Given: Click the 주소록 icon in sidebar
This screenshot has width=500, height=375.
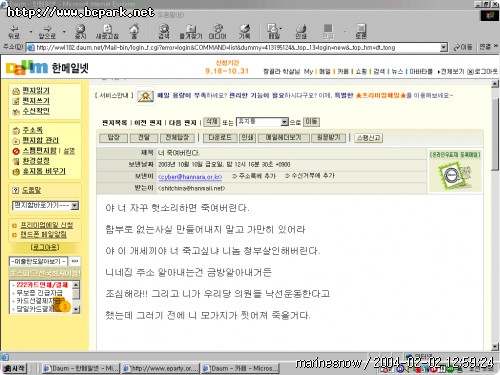Looking at the screenshot, I should click(16, 130).
